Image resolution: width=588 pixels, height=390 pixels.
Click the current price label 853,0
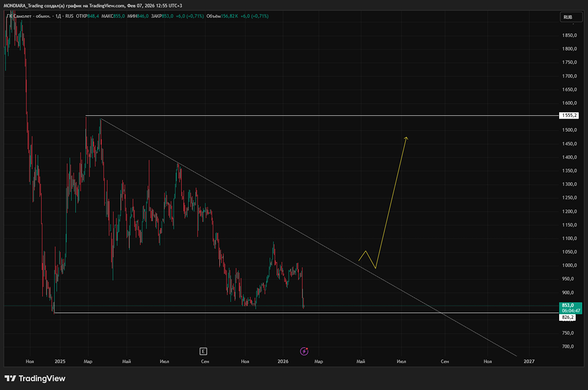click(568, 305)
